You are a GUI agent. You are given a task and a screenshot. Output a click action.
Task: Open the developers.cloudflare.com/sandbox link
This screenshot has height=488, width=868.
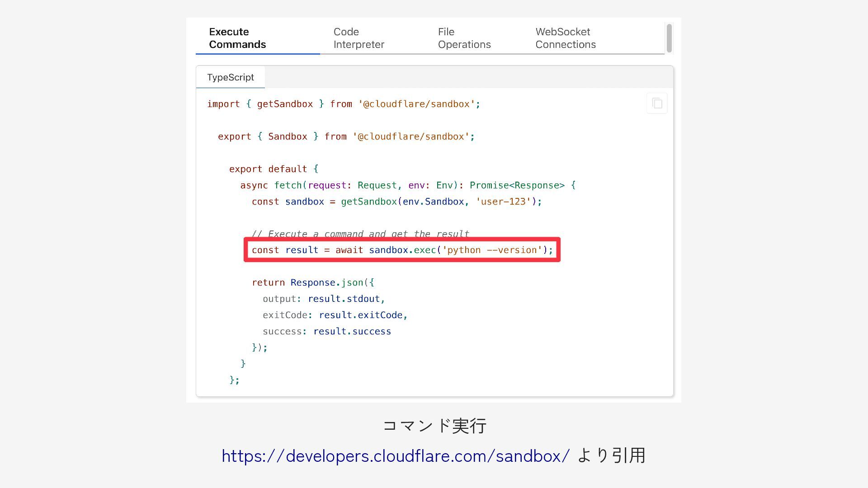pyautogui.click(x=396, y=456)
